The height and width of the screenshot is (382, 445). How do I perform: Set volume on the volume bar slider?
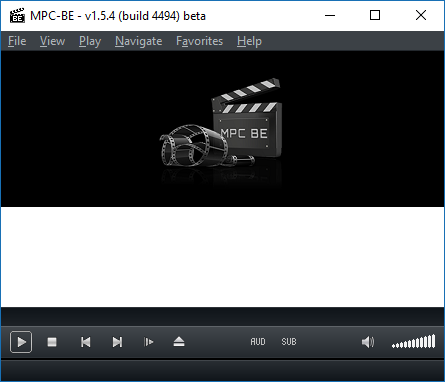click(x=414, y=342)
